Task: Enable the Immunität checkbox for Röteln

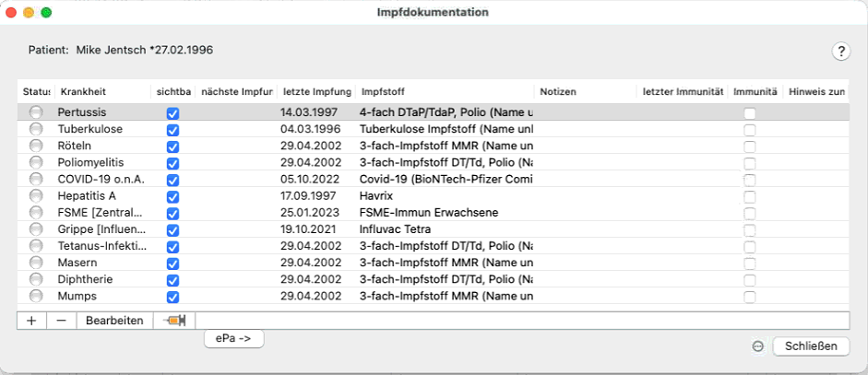Action: [750, 146]
